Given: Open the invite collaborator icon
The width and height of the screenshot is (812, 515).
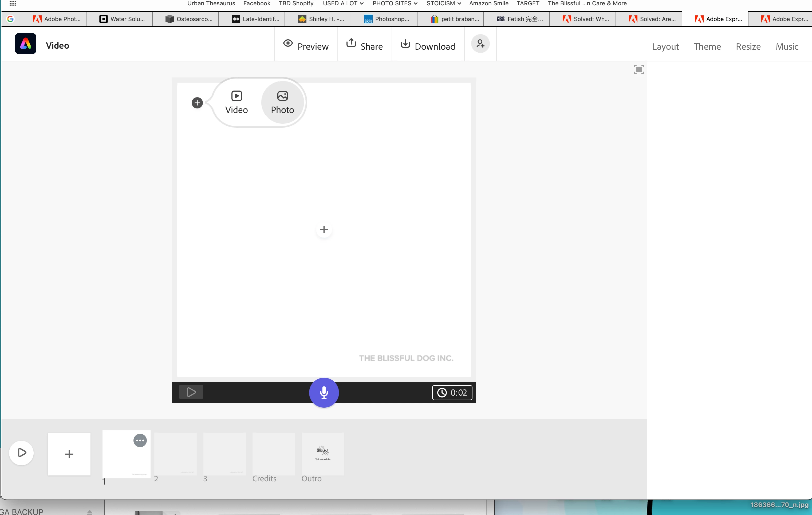Looking at the screenshot, I should pos(480,44).
